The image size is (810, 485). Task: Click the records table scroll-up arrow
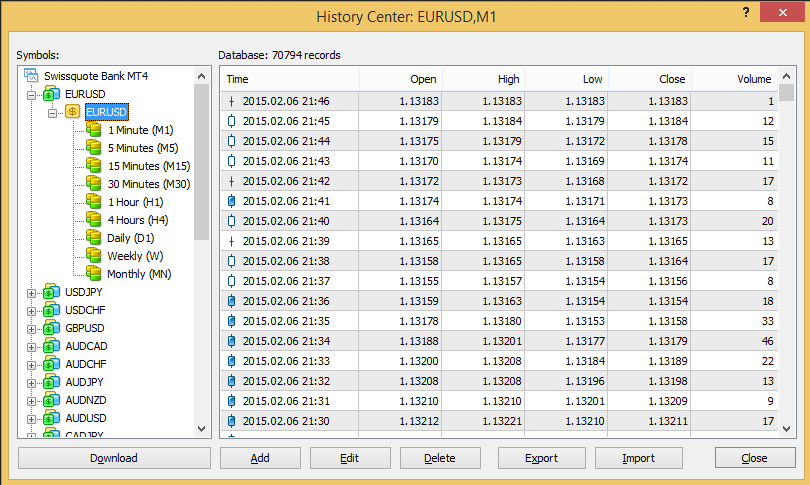787,76
